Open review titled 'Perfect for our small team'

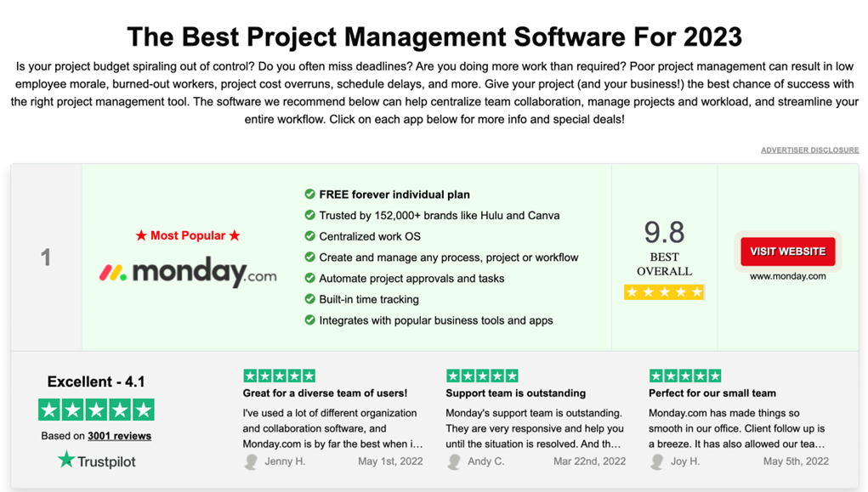pyautogui.click(x=712, y=393)
